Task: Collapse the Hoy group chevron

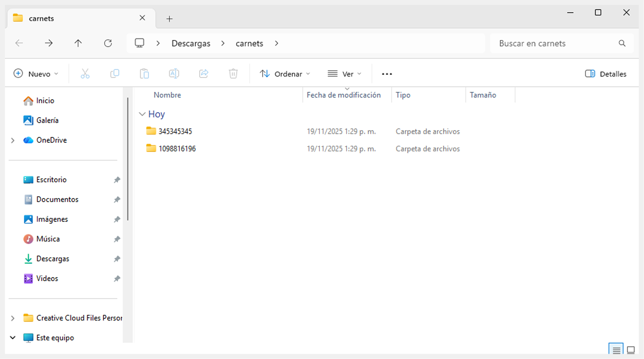Action: (x=142, y=114)
